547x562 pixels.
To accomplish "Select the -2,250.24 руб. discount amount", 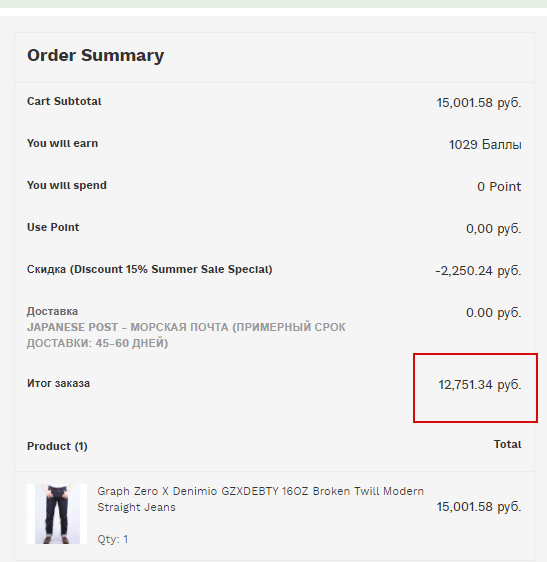I will point(478,271).
